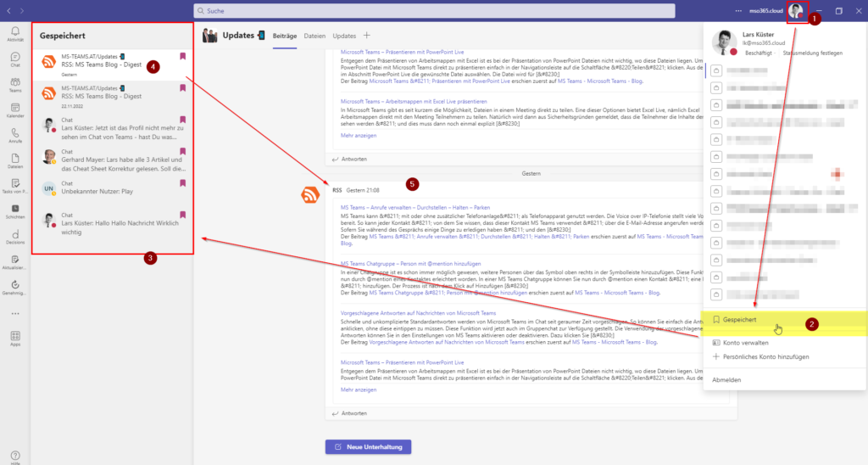The width and height of the screenshot is (868, 465).
Task: Open the profile avatar menu in title bar
Action: [796, 10]
